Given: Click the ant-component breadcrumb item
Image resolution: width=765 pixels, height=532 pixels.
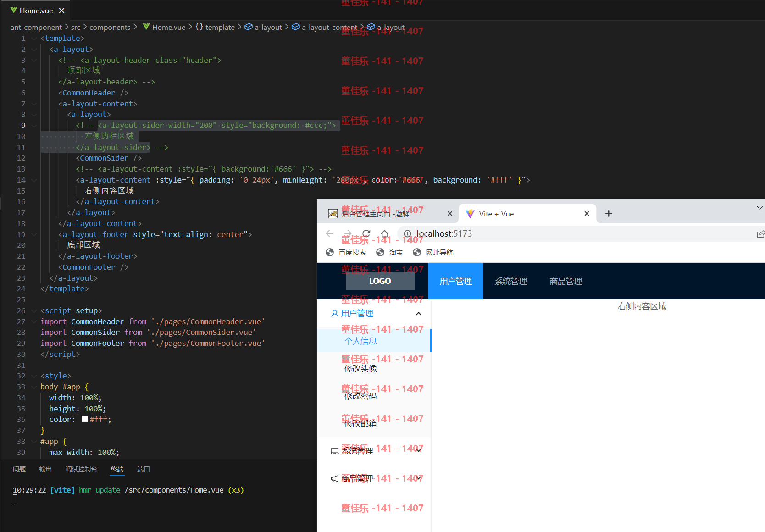Looking at the screenshot, I should [36, 28].
